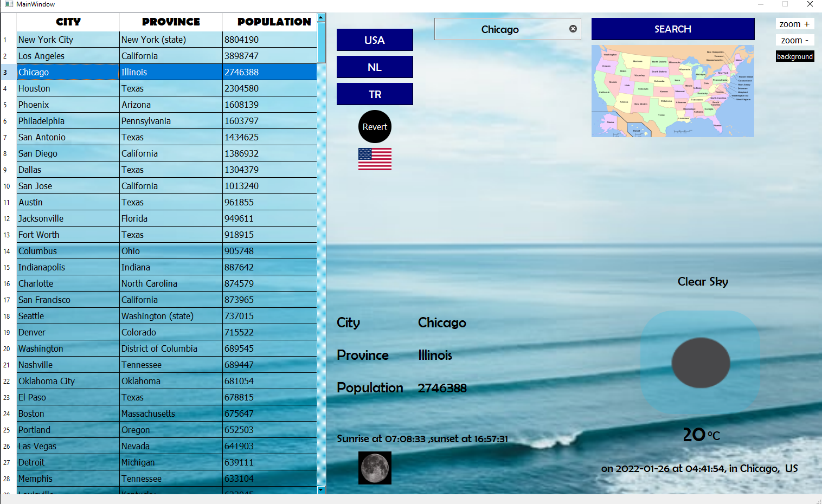
Task: Click the CITY column header
Action: coord(68,22)
